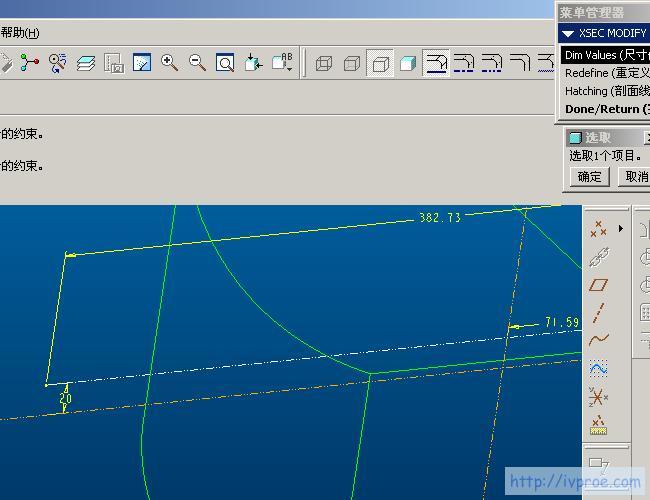
Task: Open the layers icon in toolbar
Action: coord(86,63)
